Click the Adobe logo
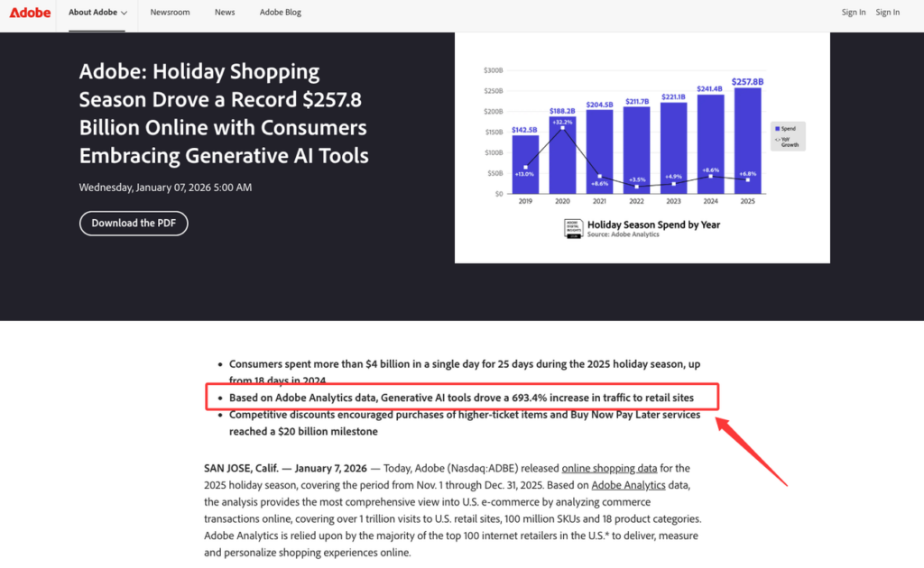924x568 pixels. tap(30, 13)
